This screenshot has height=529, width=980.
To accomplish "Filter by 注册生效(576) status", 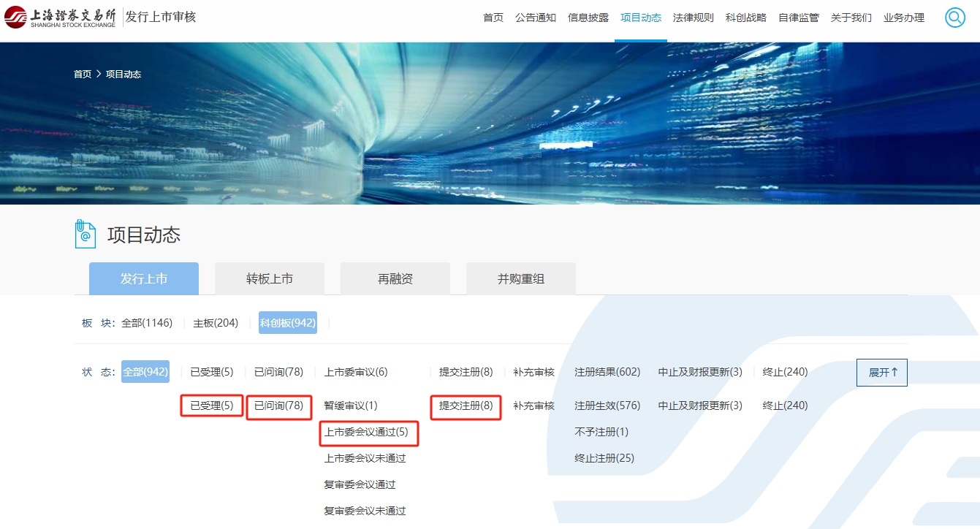I will click(x=607, y=406).
